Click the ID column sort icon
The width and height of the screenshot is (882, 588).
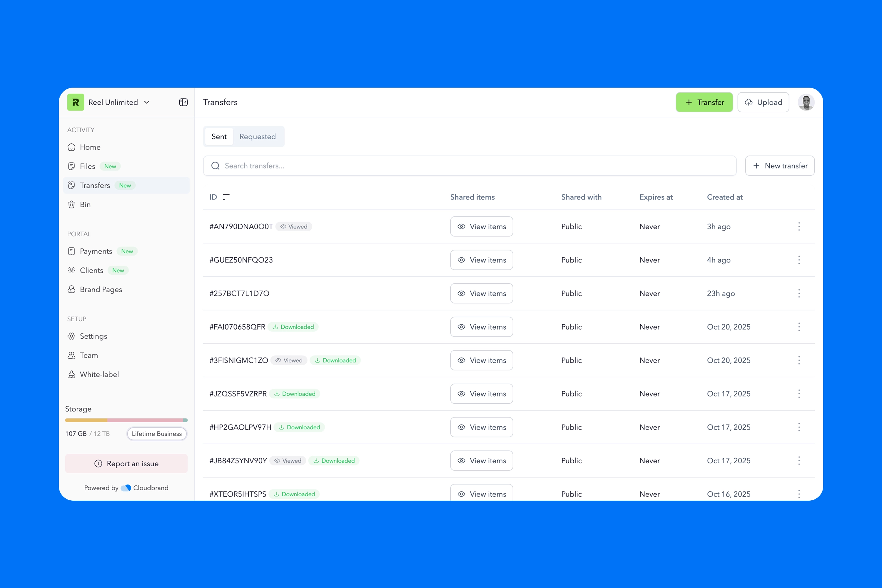pos(226,197)
